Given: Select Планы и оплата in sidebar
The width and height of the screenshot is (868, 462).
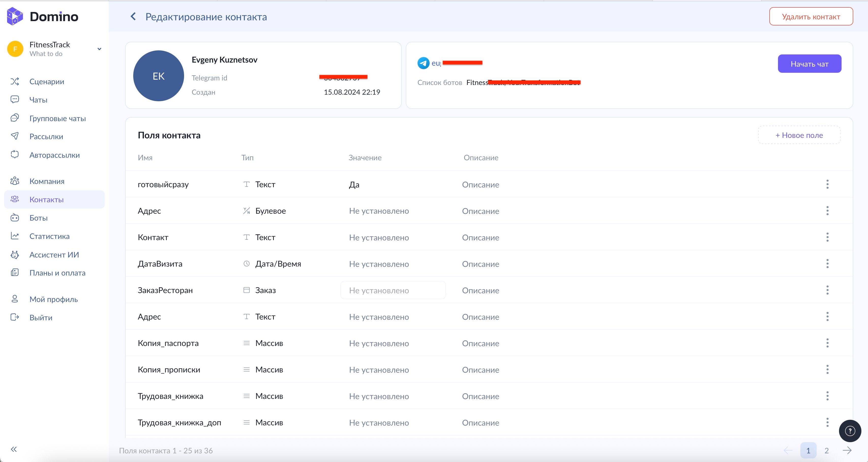Looking at the screenshot, I should click(x=57, y=273).
